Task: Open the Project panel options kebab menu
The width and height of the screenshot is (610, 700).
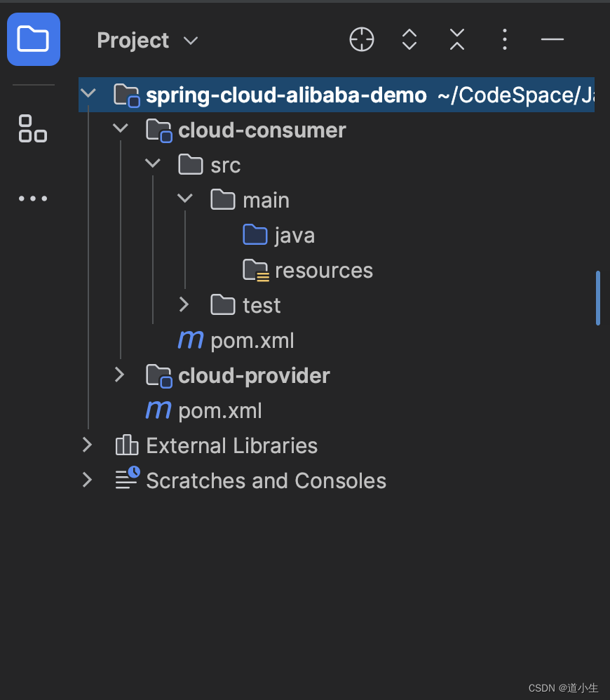Action: [504, 39]
